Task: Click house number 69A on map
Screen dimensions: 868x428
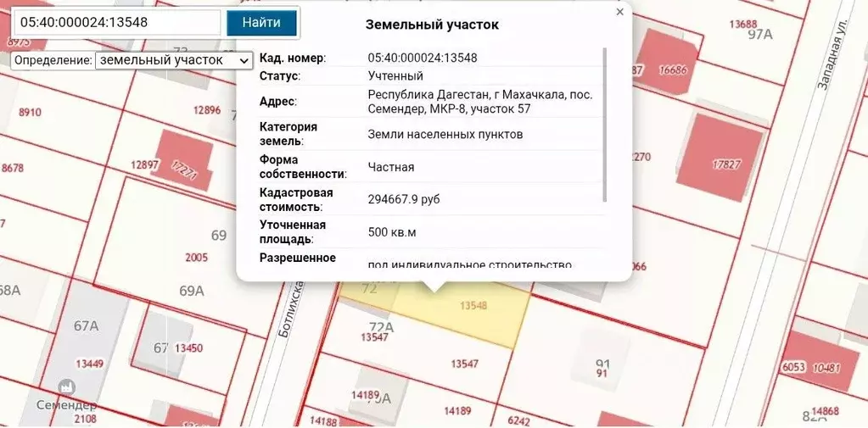Action: [192, 291]
